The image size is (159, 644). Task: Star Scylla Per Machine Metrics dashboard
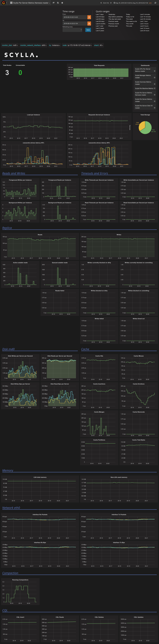pyautogui.click(x=155, y=88)
